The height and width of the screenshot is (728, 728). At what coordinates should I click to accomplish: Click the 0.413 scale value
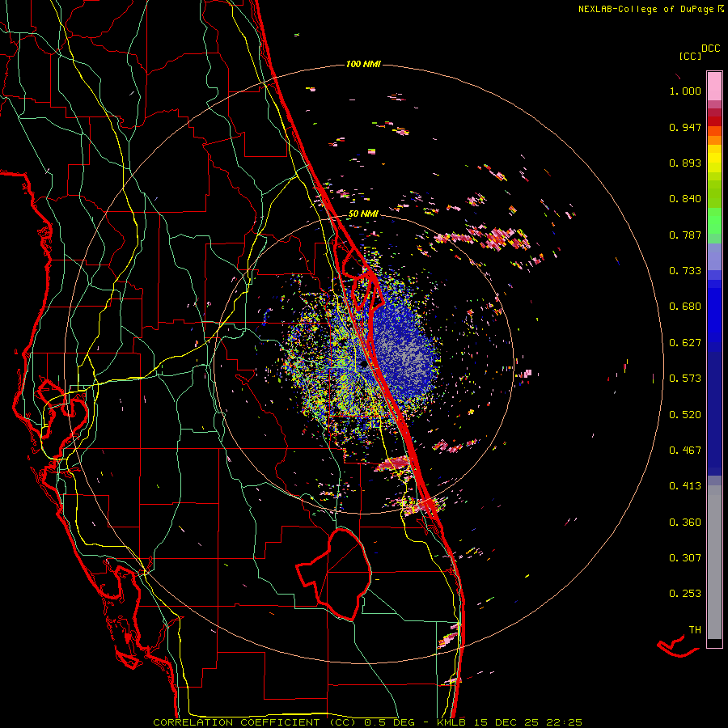tap(685, 486)
